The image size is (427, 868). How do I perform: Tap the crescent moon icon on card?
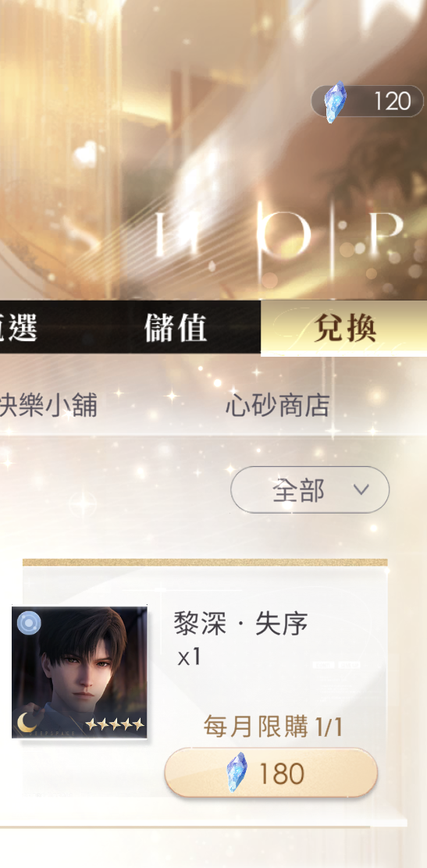(x=27, y=722)
